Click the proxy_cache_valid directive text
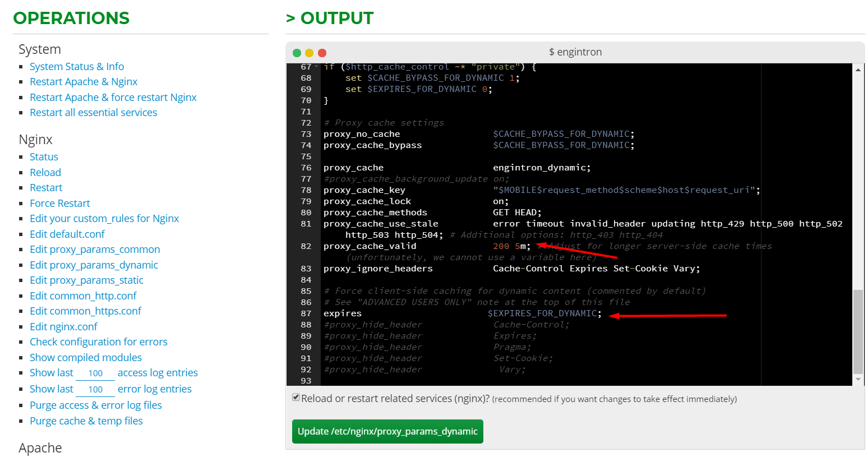This screenshot has height=457, width=868. pyautogui.click(x=370, y=246)
